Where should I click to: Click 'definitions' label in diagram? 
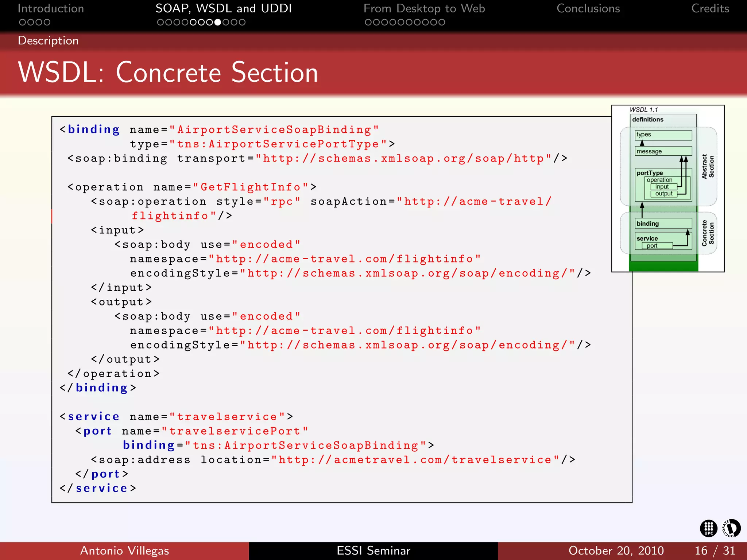pyautogui.click(x=647, y=120)
